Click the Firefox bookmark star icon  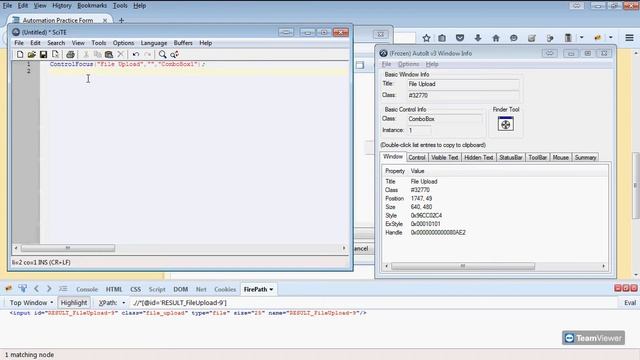[x=427, y=38]
